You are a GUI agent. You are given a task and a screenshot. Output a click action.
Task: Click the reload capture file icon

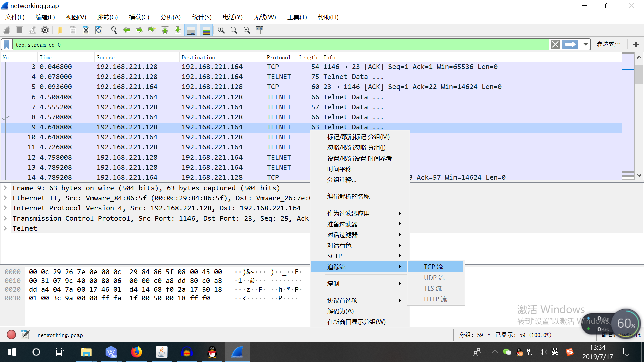pyautogui.click(x=99, y=31)
